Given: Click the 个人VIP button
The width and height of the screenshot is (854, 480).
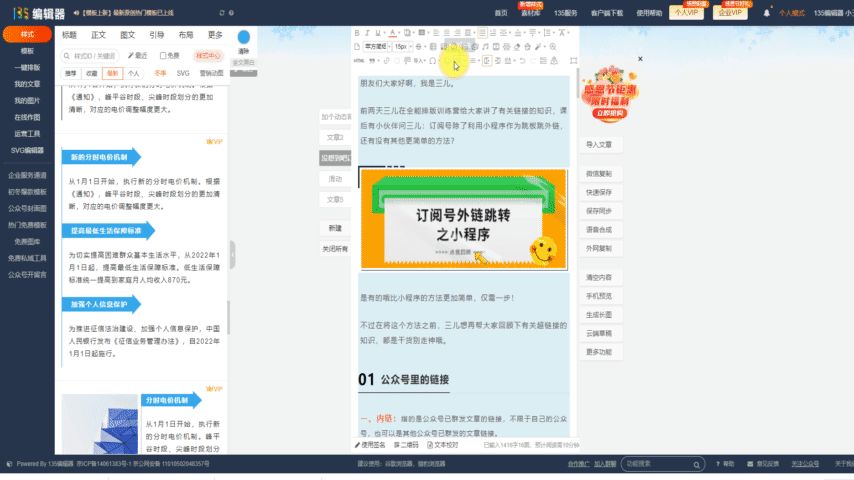Looking at the screenshot, I should tap(686, 13).
